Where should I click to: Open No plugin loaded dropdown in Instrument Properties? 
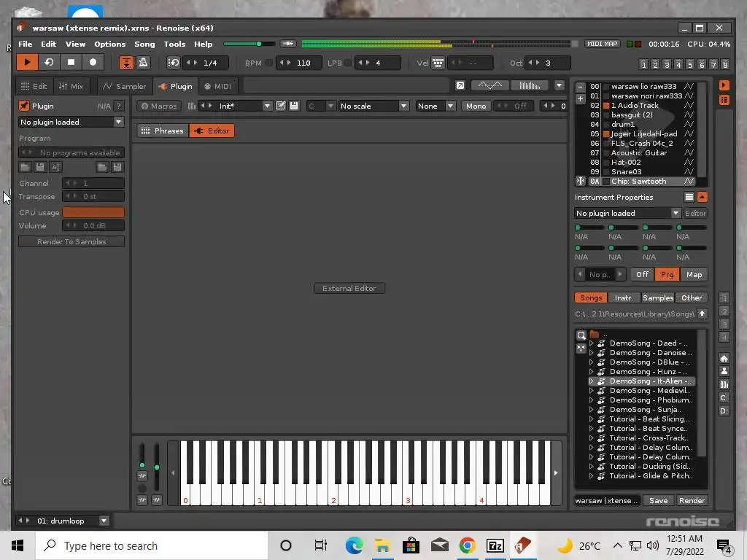[x=627, y=214]
